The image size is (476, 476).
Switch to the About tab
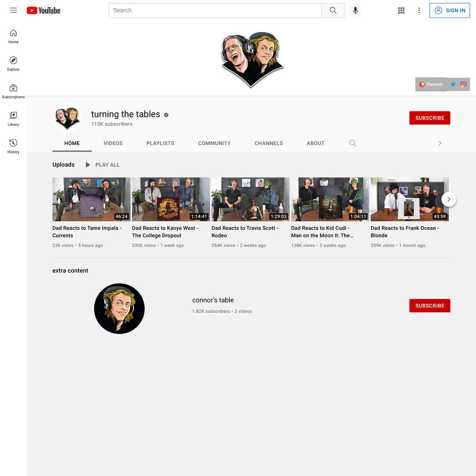tap(316, 143)
